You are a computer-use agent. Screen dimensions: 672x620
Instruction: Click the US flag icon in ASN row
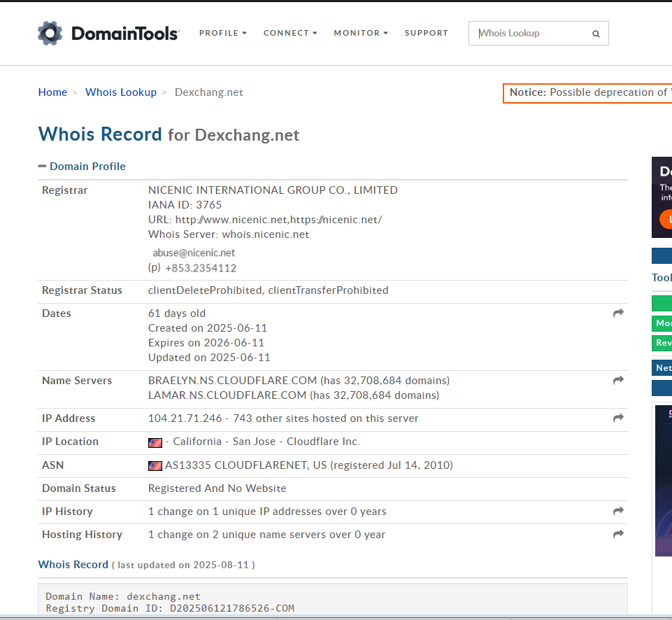click(x=155, y=465)
